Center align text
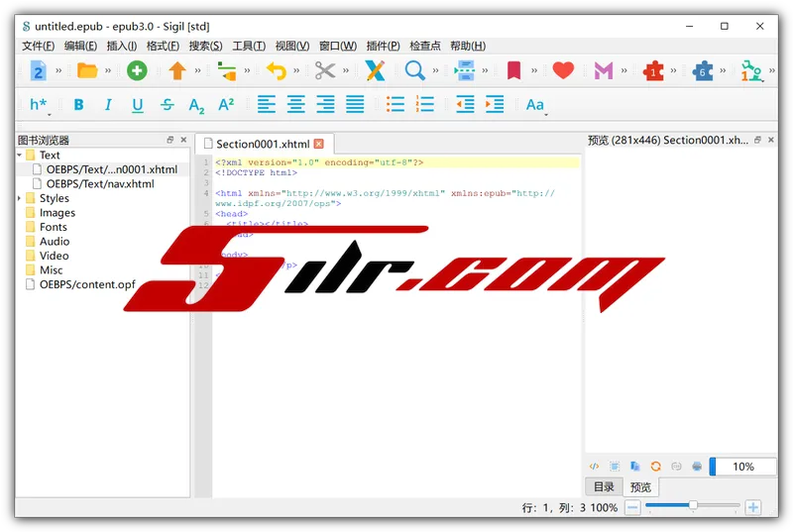The image size is (793, 532). 295,105
